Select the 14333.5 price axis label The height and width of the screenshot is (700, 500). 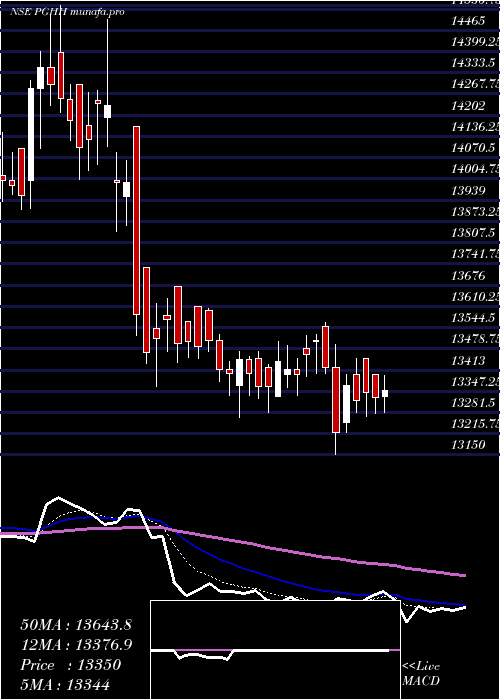(473, 63)
